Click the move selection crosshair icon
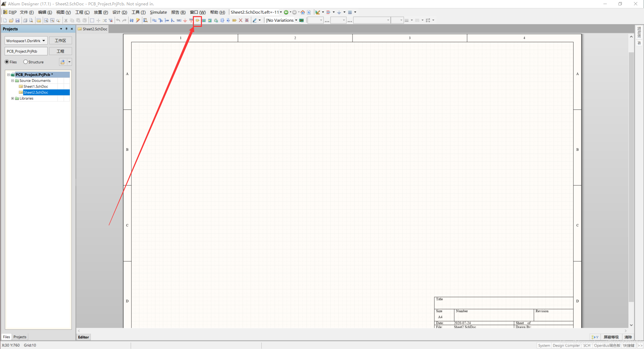This screenshot has width=644, height=349. 98,20
